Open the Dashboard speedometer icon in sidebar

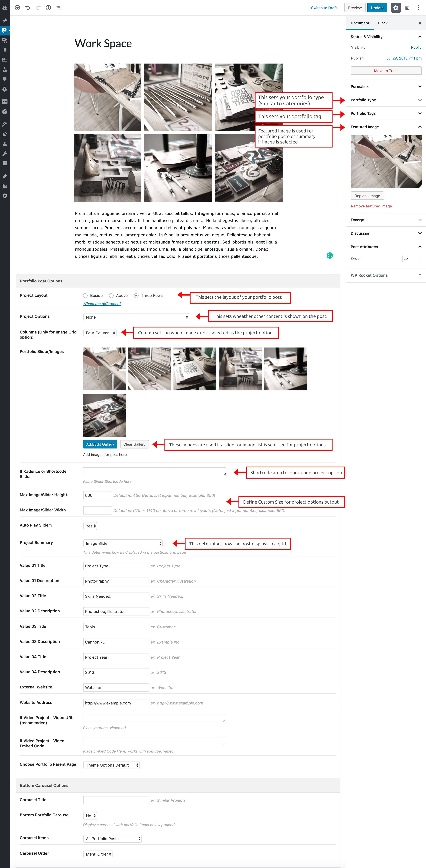pyautogui.click(x=5, y=8)
